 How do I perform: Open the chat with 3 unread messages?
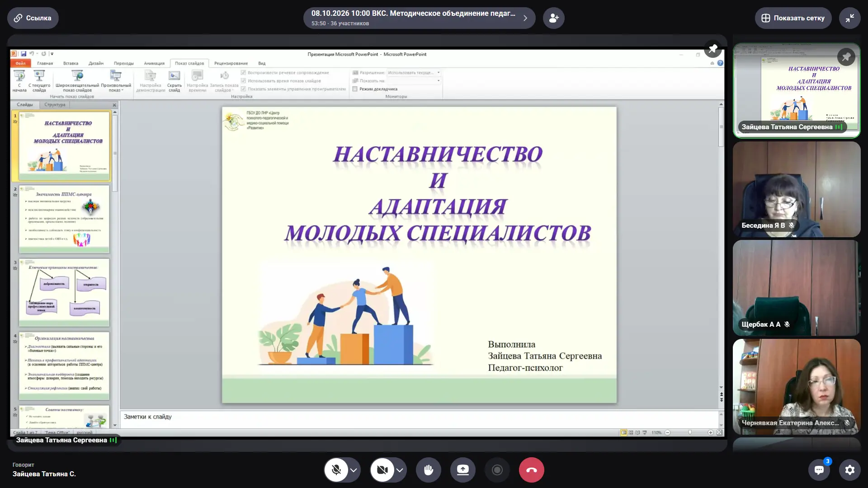819,470
